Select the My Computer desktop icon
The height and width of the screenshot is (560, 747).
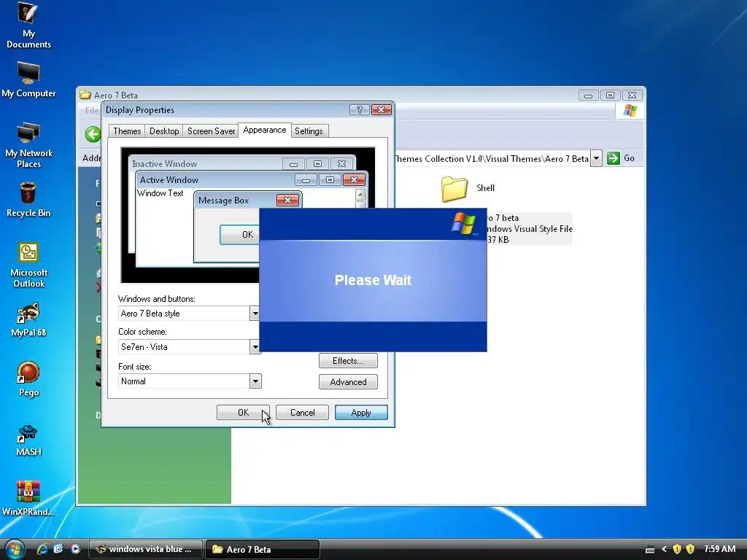tap(28, 79)
